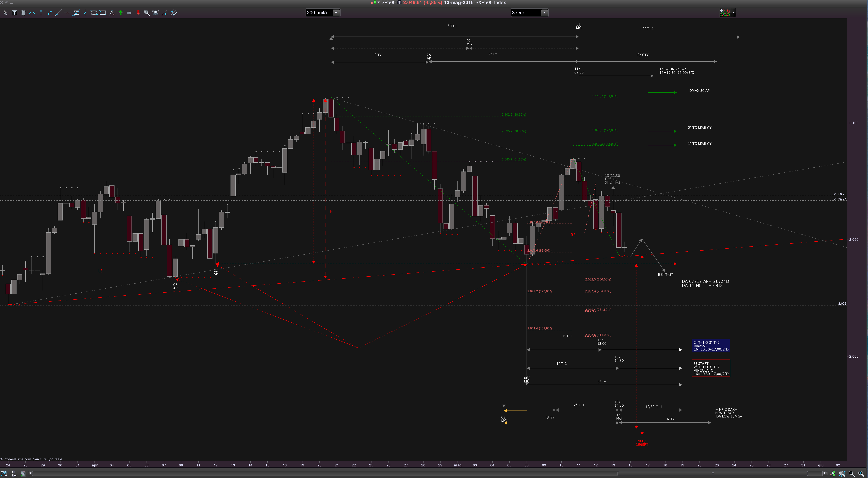The image size is (868, 478).
Task: Select the vertical measure tool
Action: (x=41, y=13)
